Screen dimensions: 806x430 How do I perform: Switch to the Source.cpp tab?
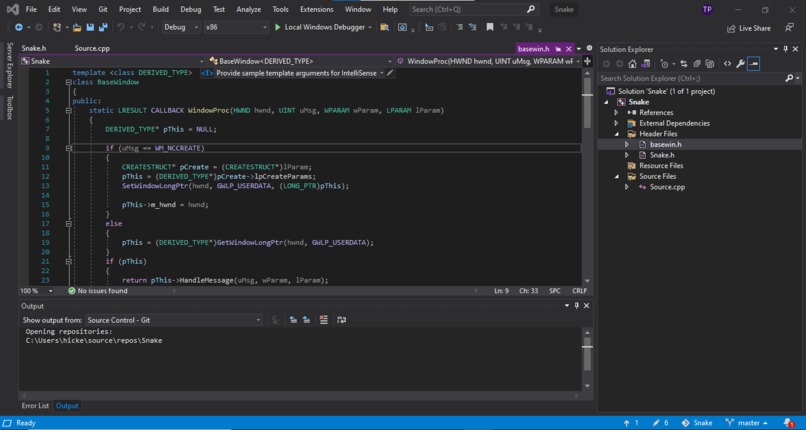pyautogui.click(x=92, y=48)
